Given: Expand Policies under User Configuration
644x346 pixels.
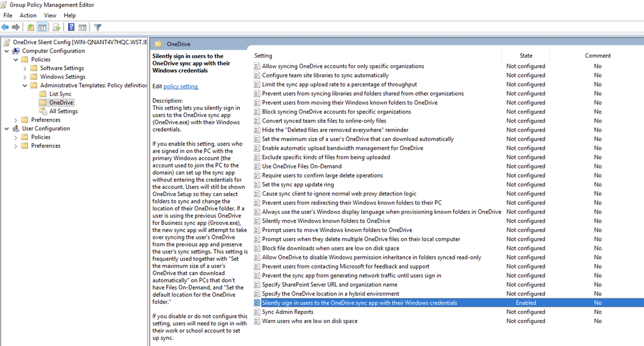Looking at the screenshot, I should coord(15,137).
